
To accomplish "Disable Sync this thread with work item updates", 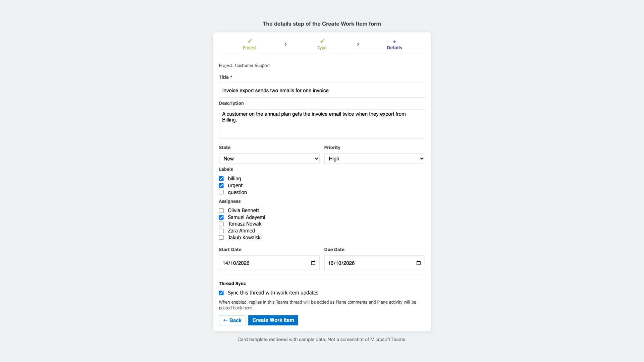I will point(221,293).
